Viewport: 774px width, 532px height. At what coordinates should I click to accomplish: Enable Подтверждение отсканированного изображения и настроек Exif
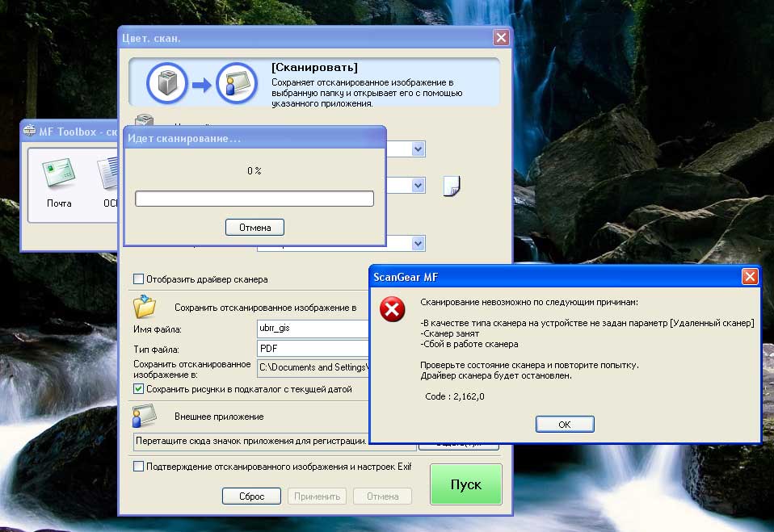coord(139,467)
